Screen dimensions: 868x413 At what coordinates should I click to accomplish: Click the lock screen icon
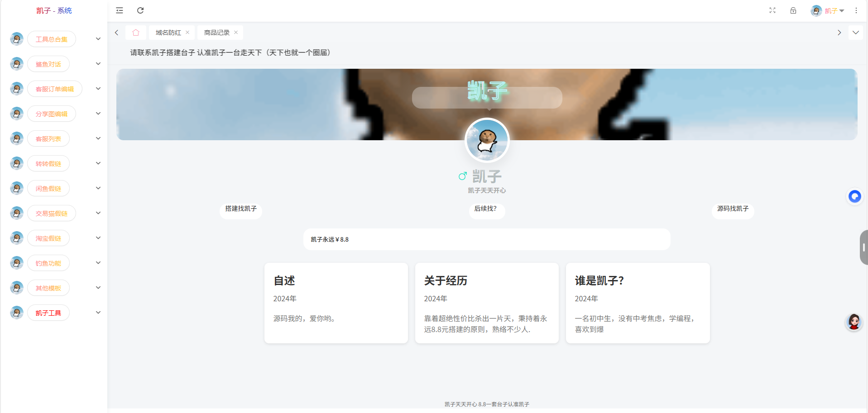(793, 10)
